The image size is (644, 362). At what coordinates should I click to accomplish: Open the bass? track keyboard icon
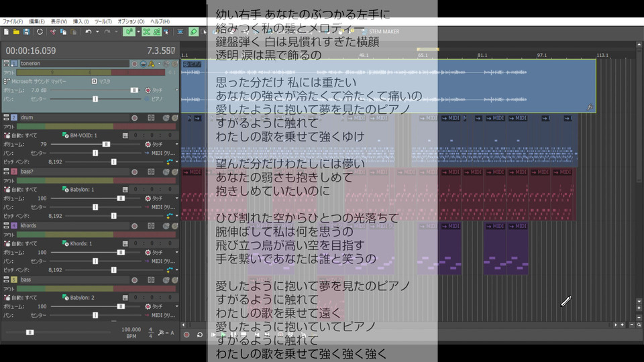[125, 189]
